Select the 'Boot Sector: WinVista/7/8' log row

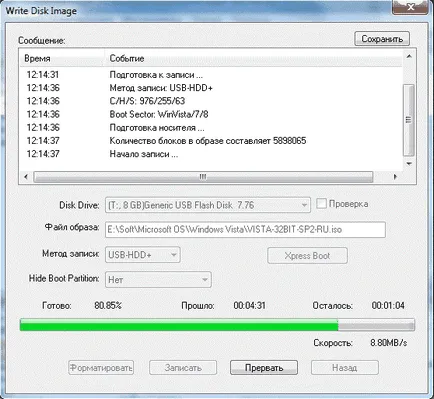click(211, 114)
